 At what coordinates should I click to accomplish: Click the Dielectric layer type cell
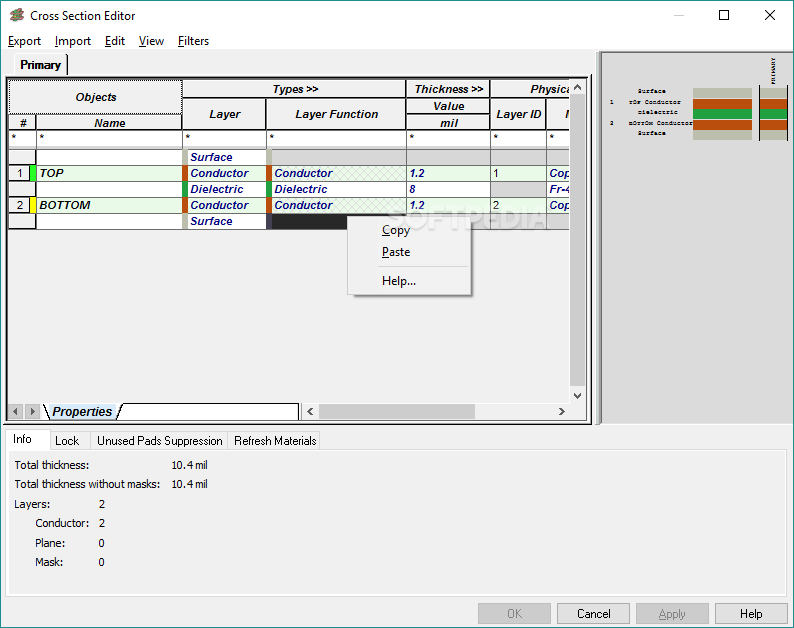click(x=226, y=189)
